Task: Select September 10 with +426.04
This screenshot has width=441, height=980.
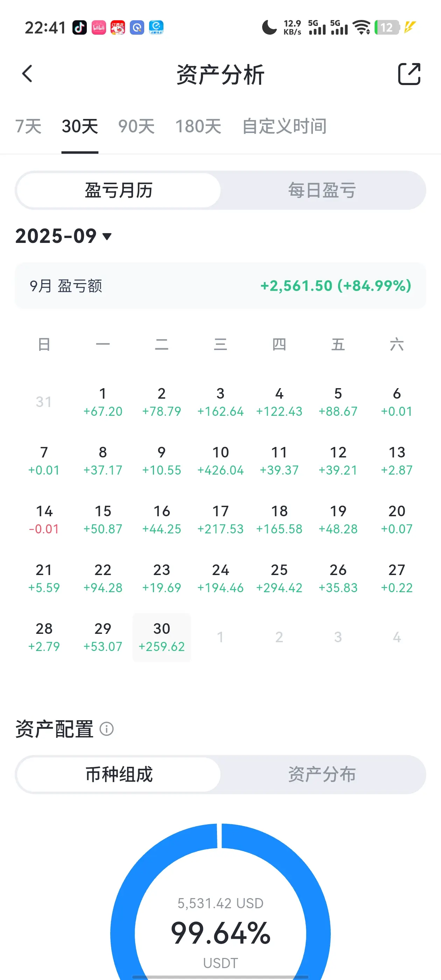Action: pyautogui.click(x=220, y=461)
